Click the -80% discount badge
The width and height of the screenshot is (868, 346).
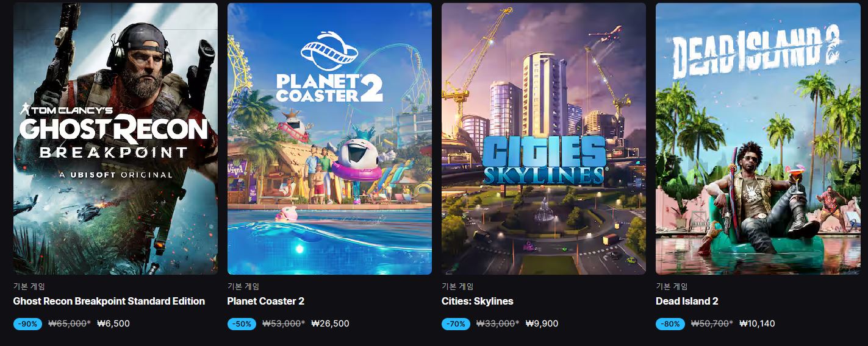670,324
